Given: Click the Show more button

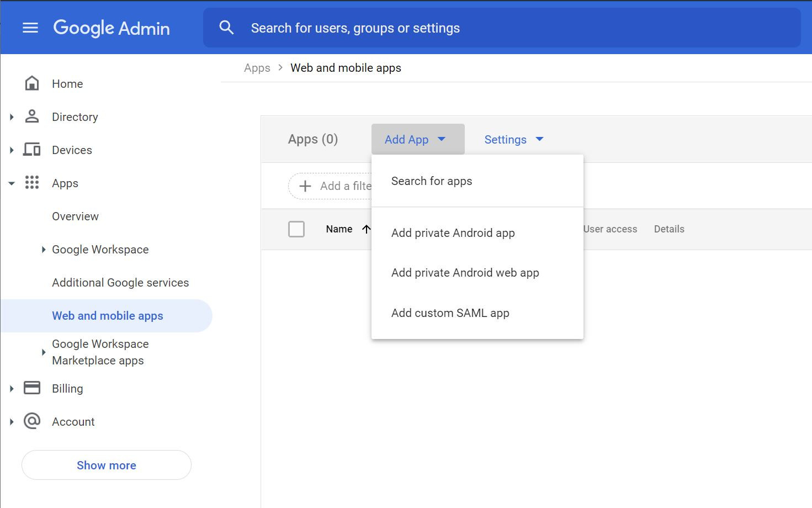Looking at the screenshot, I should (107, 465).
